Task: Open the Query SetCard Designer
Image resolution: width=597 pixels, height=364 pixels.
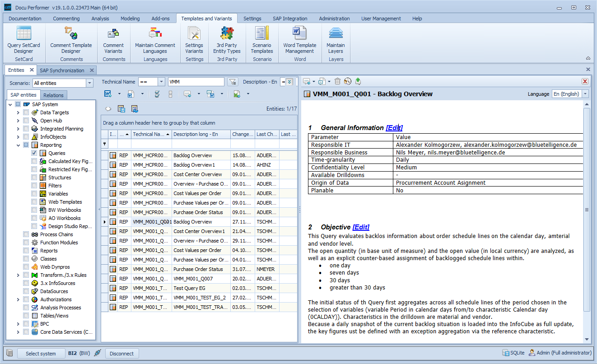Action: (23, 39)
